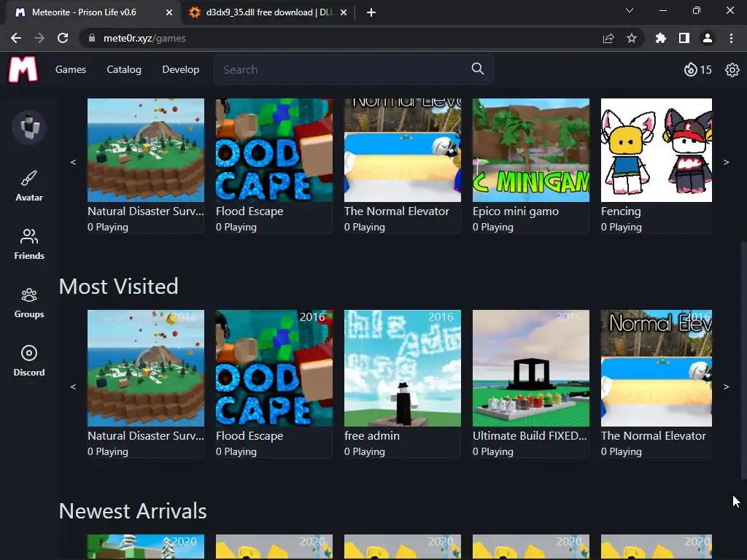
Task: Open Natural Disaster Survival in Most Visited
Action: tap(146, 368)
